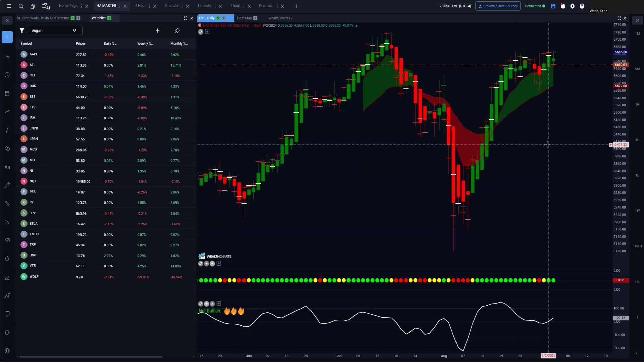Open options menu of 1 hour tab

pyautogui.click(x=244, y=6)
